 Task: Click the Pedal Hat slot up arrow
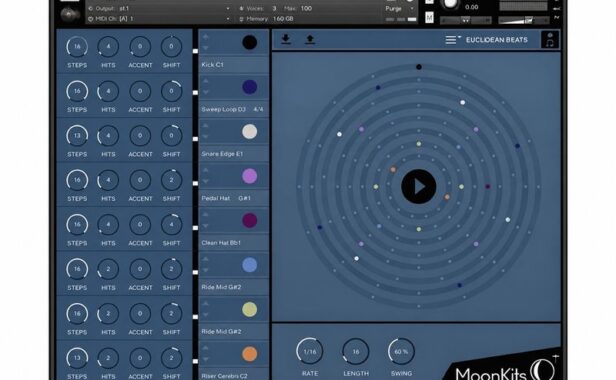205,170
